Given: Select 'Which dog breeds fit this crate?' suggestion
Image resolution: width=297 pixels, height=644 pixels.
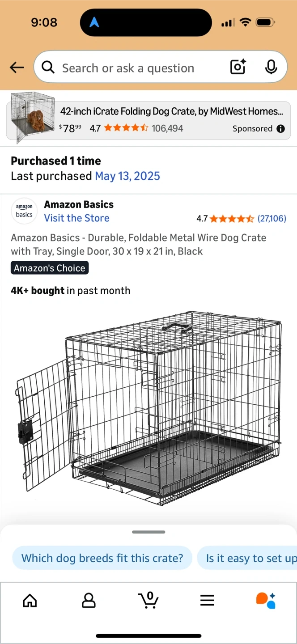Looking at the screenshot, I should click(x=102, y=558).
